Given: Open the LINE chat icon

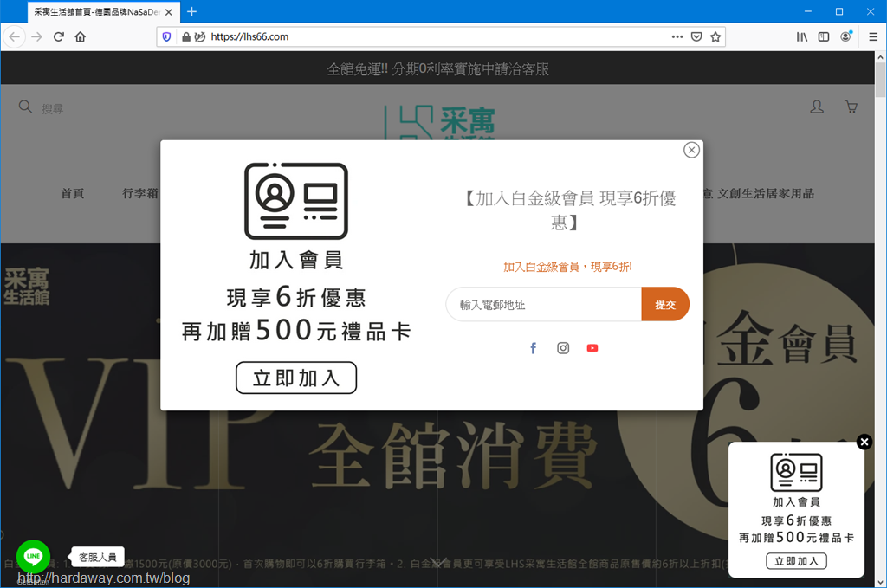Looking at the screenshot, I should point(34,556).
